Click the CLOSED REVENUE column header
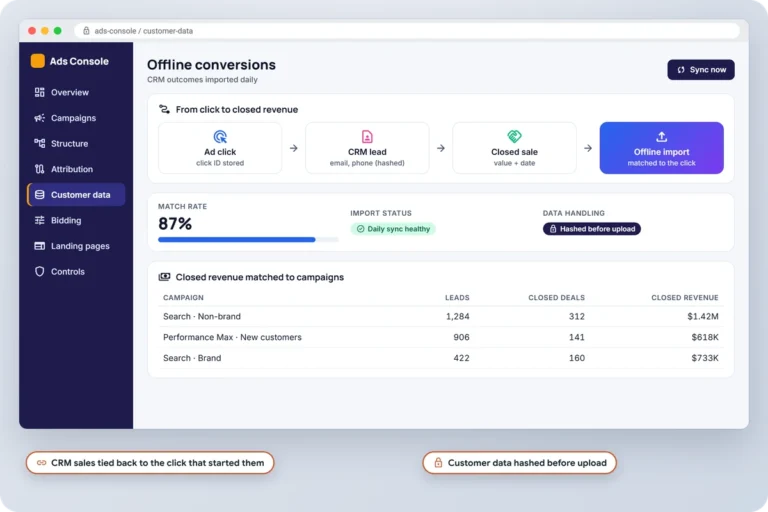The image size is (768, 512). pos(685,297)
